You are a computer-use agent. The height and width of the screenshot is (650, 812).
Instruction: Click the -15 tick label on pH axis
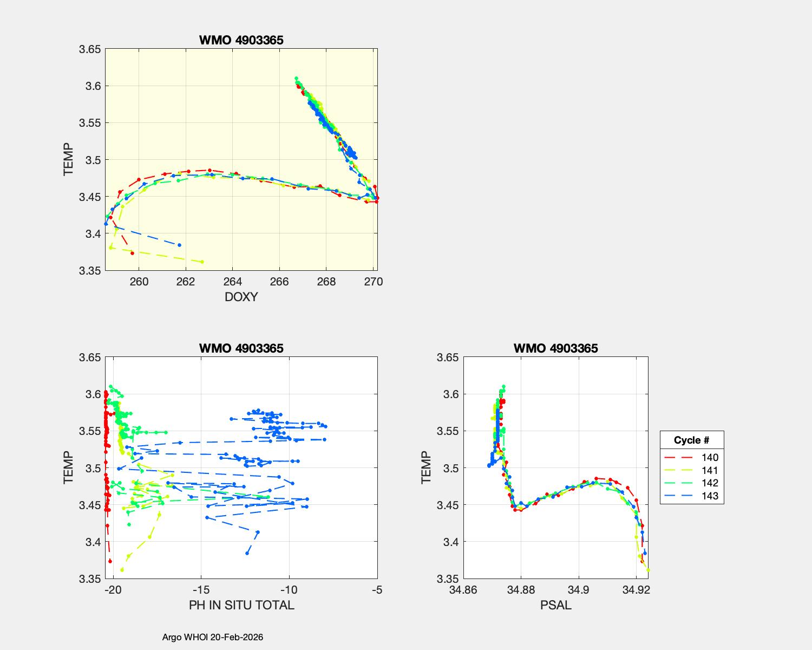201,590
